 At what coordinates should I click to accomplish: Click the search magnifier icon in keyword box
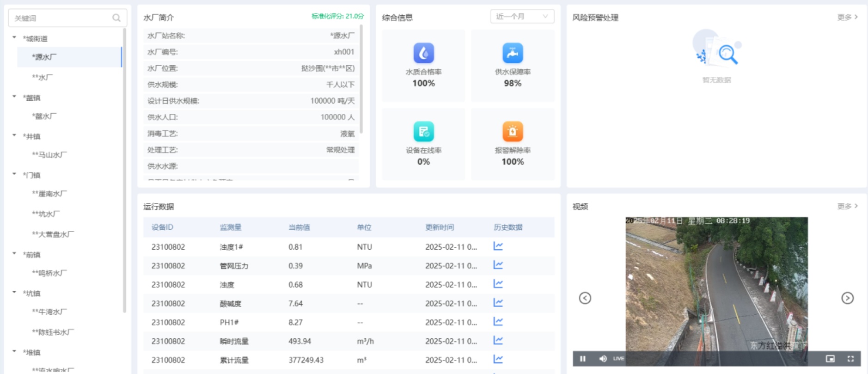pos(116,18)
